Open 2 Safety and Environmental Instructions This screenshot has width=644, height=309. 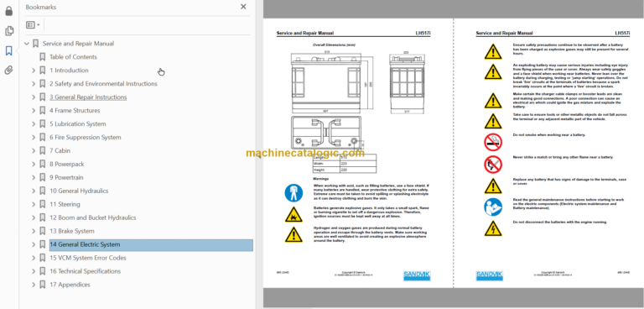(103, 84)
